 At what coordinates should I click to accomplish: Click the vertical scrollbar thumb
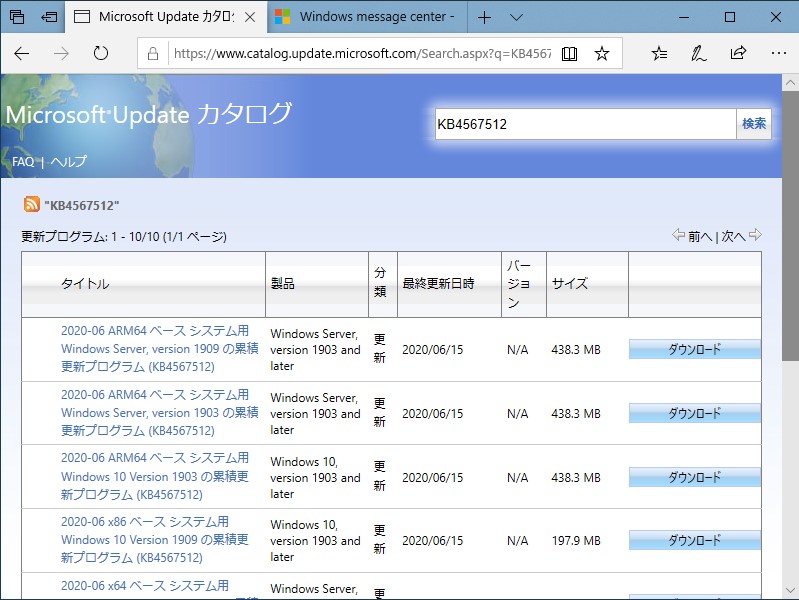click(x=790, y=226)
